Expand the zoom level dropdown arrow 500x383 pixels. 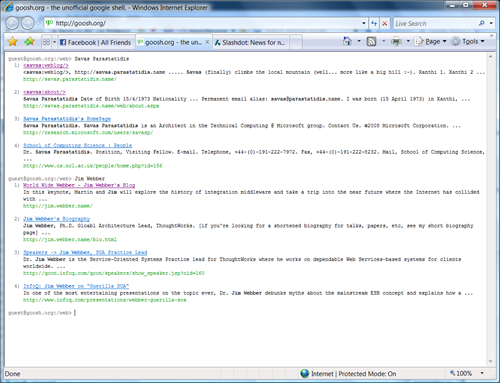click(482, 373)
